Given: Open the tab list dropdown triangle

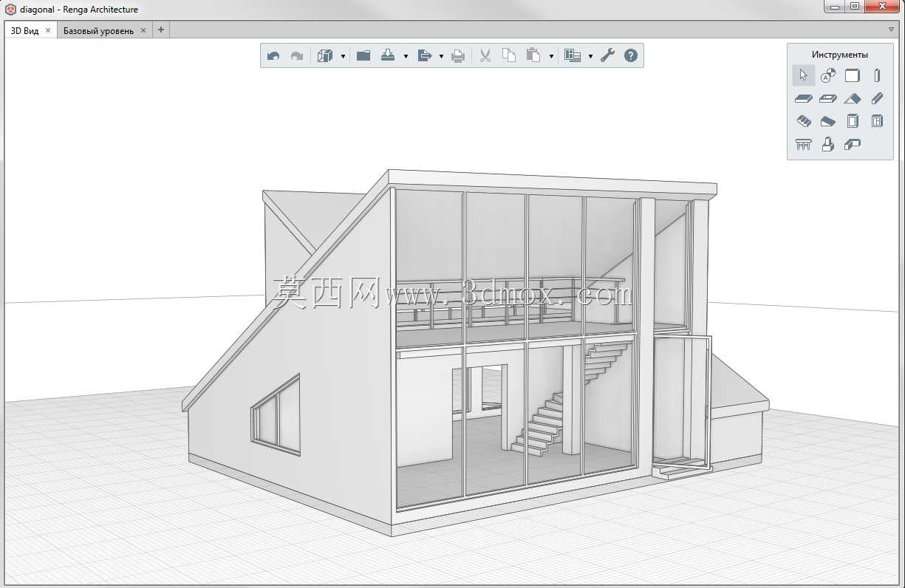Looking at the screenshot, I should coord(891,30).
